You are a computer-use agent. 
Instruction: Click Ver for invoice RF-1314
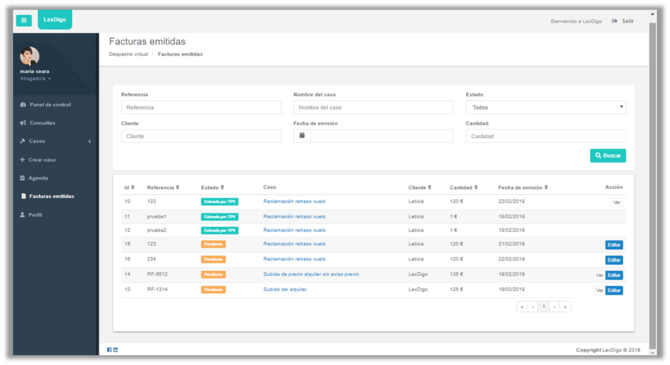[599, 291]
